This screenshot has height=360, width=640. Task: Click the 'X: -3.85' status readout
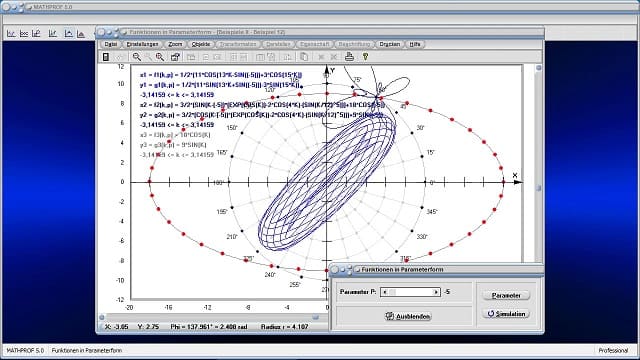[x=116, y=327]
